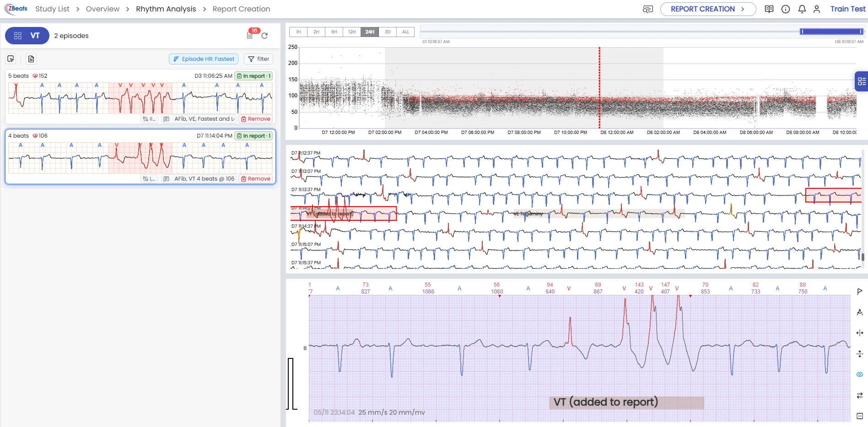
Task: Open the info circle icon
Action: (x=786, y=9)
